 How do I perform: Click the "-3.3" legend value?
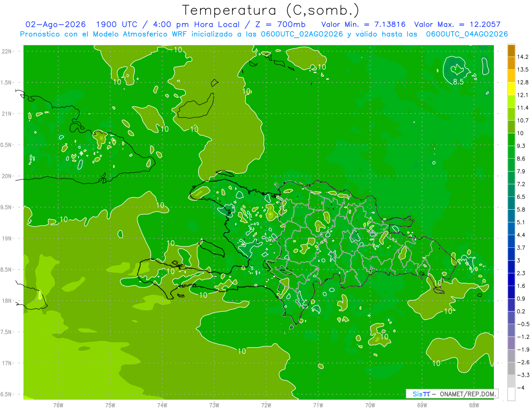tap(523, 375)
